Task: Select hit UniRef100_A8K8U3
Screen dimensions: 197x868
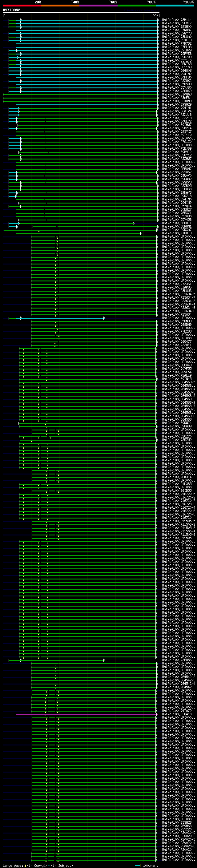Action: tap(177, 291)
